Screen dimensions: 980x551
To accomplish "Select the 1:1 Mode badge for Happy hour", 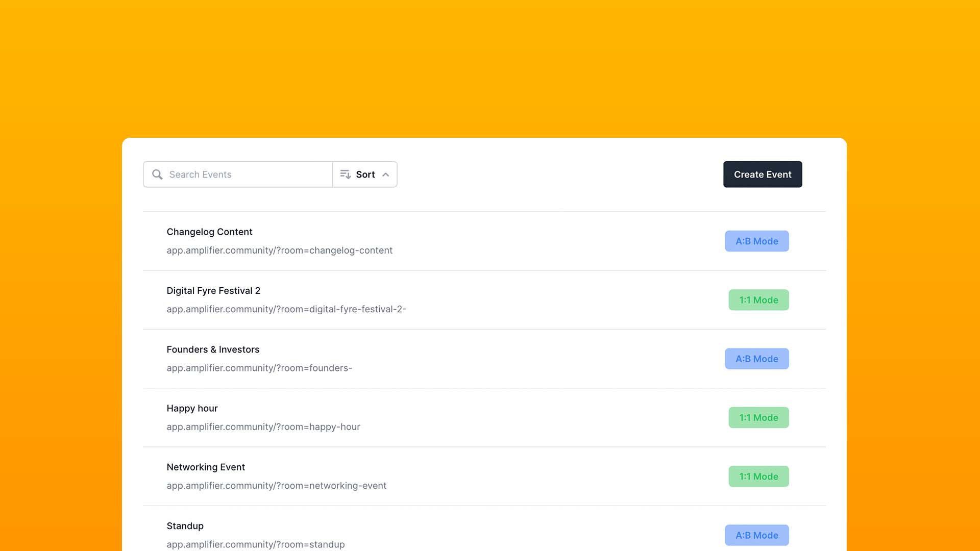I will click(758, 417).
